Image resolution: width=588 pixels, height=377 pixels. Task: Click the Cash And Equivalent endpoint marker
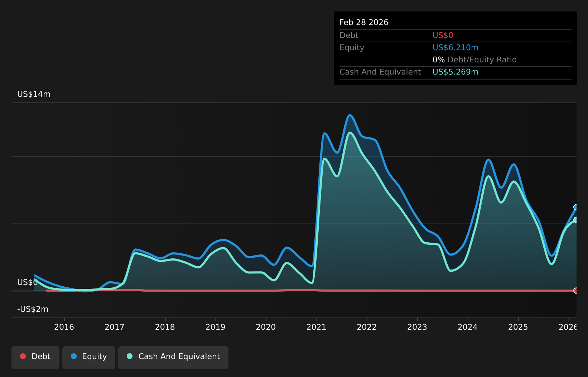[x=576, y=220]
